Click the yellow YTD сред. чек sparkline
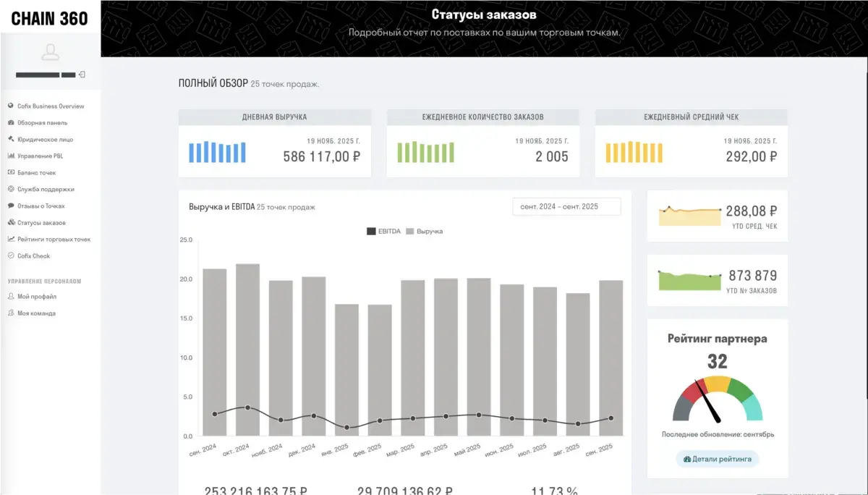868x495 pixels. tap(690, 215)
